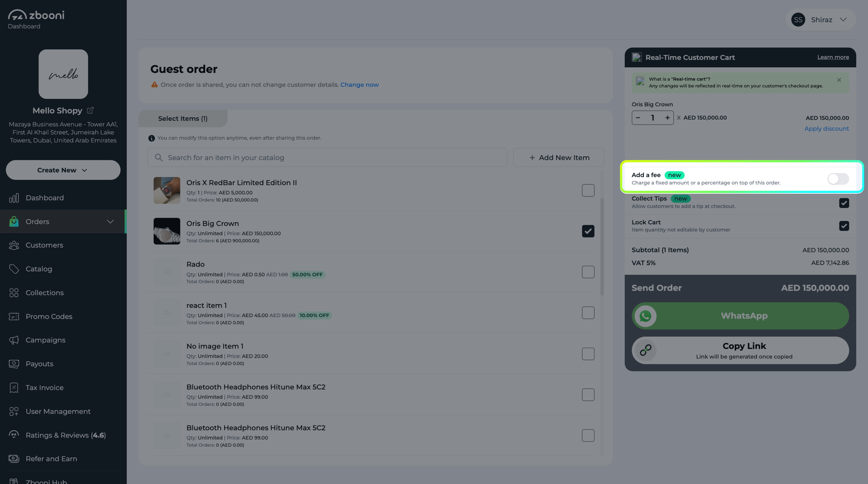
Task: Click the zbooni logo icon
Action: (x=17, y=15)
